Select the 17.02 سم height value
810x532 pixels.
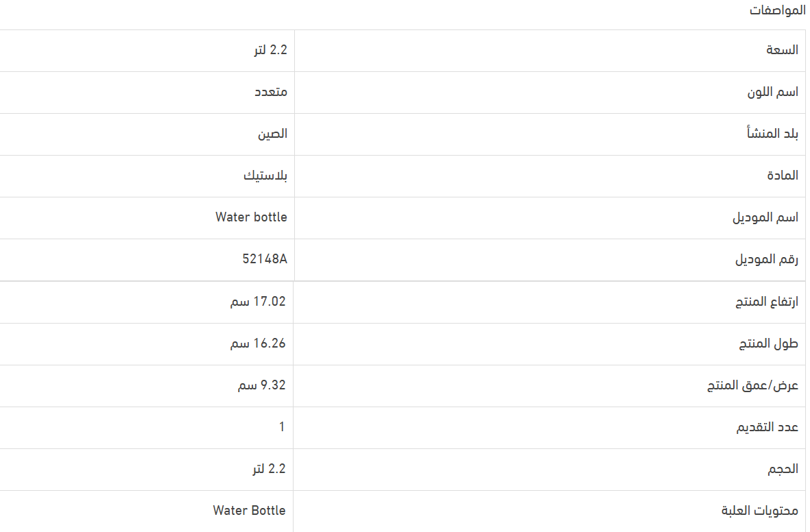(258, 302)
